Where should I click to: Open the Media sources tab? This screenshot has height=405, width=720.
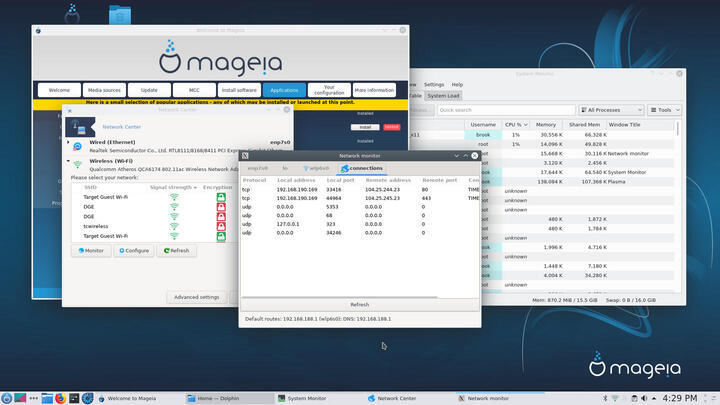[104, 90]
